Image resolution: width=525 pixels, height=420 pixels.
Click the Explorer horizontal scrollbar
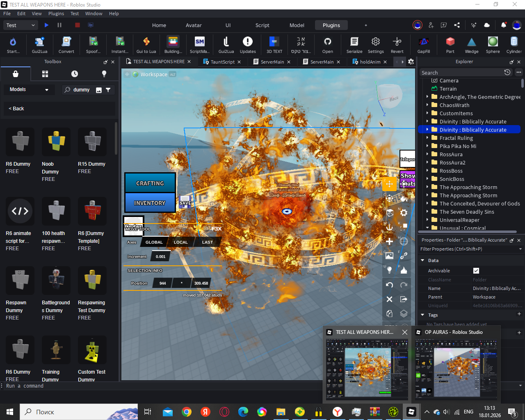[468, 232]
